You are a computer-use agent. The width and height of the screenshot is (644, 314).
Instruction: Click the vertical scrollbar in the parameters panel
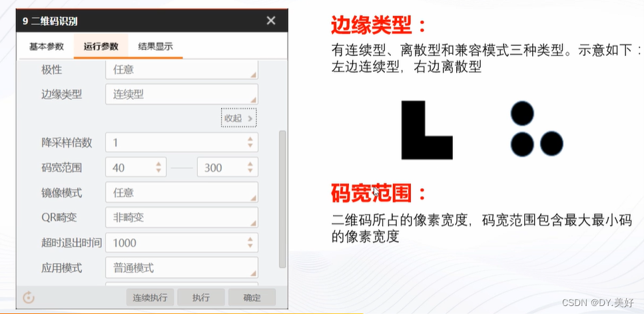[282, 199]
